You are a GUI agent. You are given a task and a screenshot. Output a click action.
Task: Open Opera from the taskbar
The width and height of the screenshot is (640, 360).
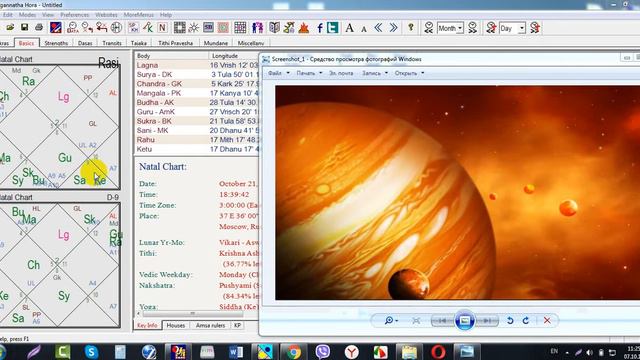click(438, 352)
